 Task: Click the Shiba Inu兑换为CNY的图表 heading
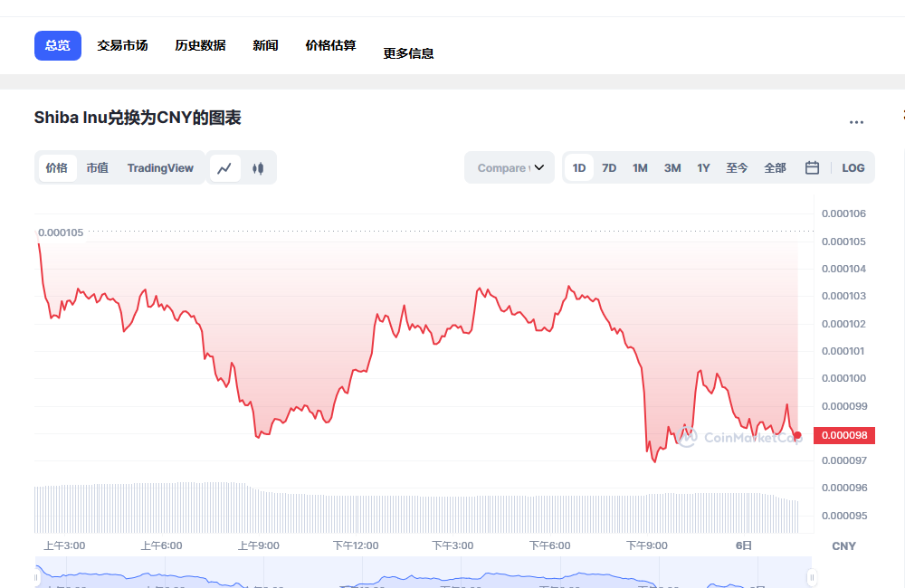point(138,118)
